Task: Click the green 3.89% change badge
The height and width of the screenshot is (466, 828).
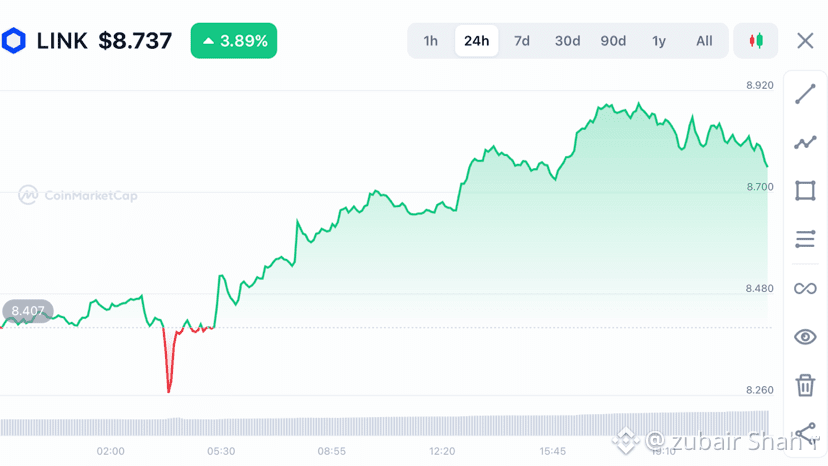Action: 234,41
